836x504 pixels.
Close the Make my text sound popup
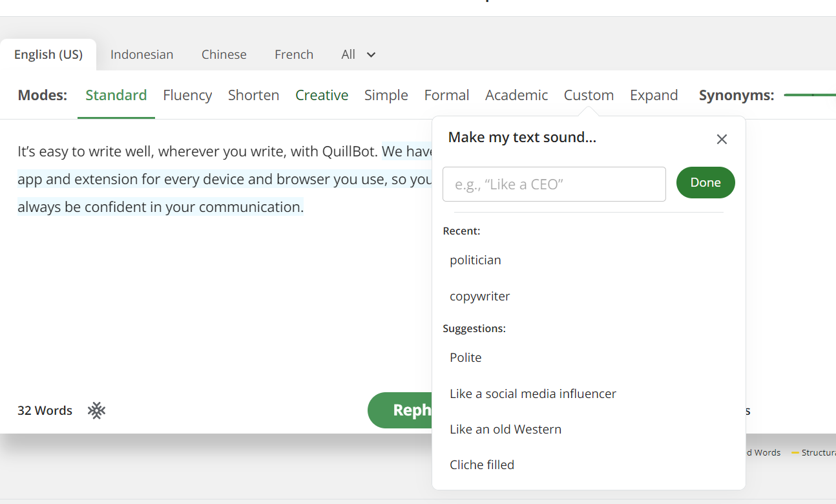722,139
